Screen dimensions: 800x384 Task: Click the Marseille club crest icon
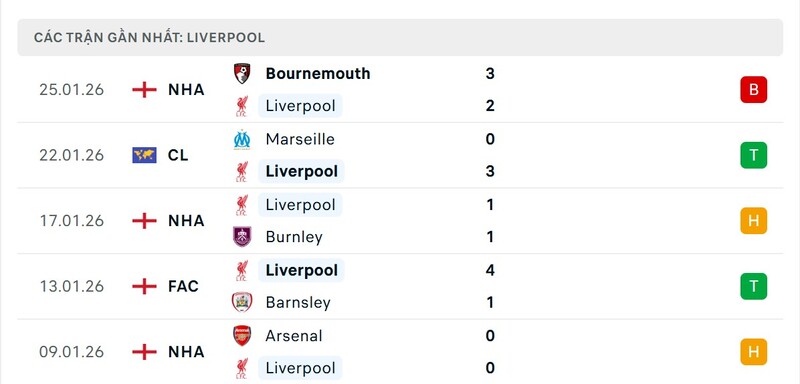[x=242, y=139]
